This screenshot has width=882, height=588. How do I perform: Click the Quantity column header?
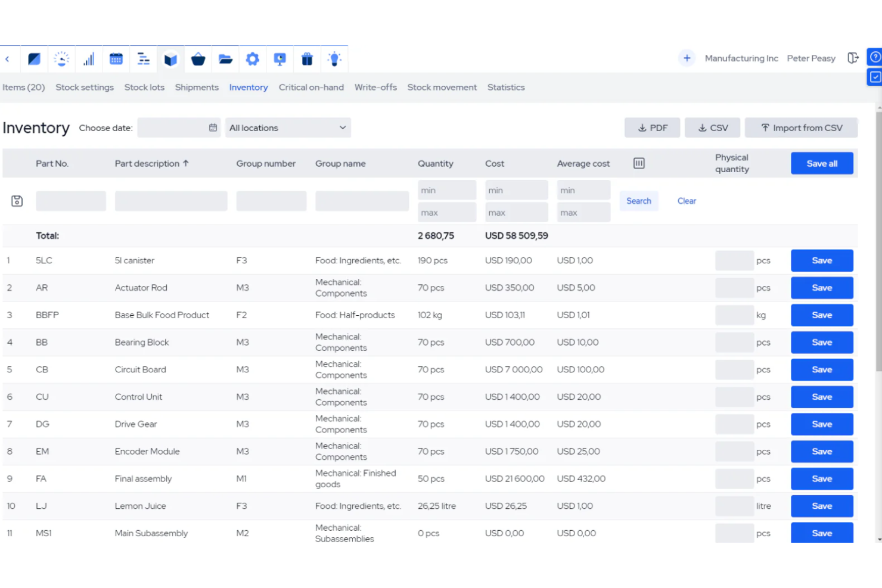436,163
